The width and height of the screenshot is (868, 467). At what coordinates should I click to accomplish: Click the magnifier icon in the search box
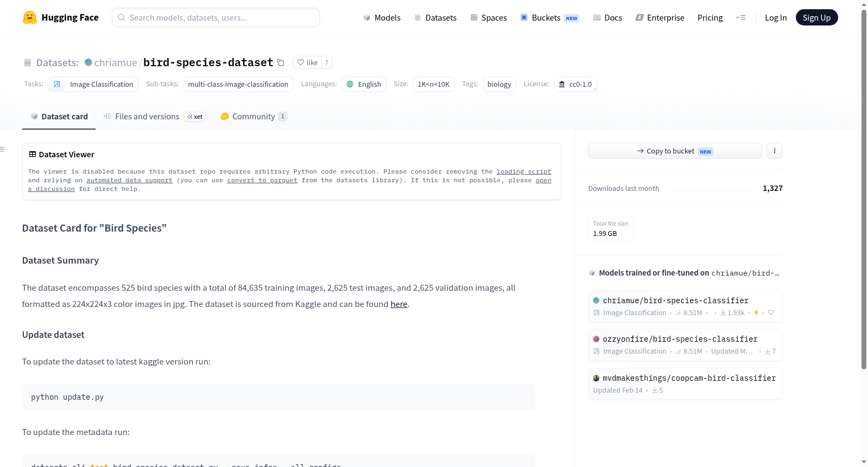pos(122,17)
